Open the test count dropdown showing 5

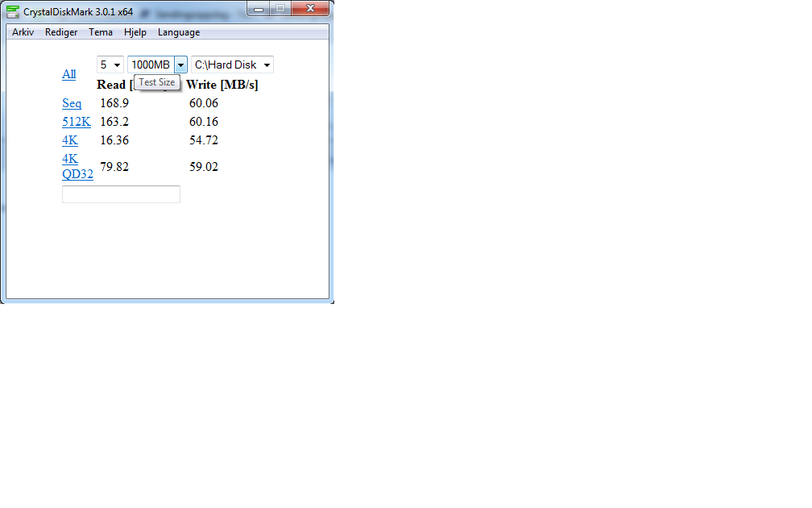(x=110, y=65)
